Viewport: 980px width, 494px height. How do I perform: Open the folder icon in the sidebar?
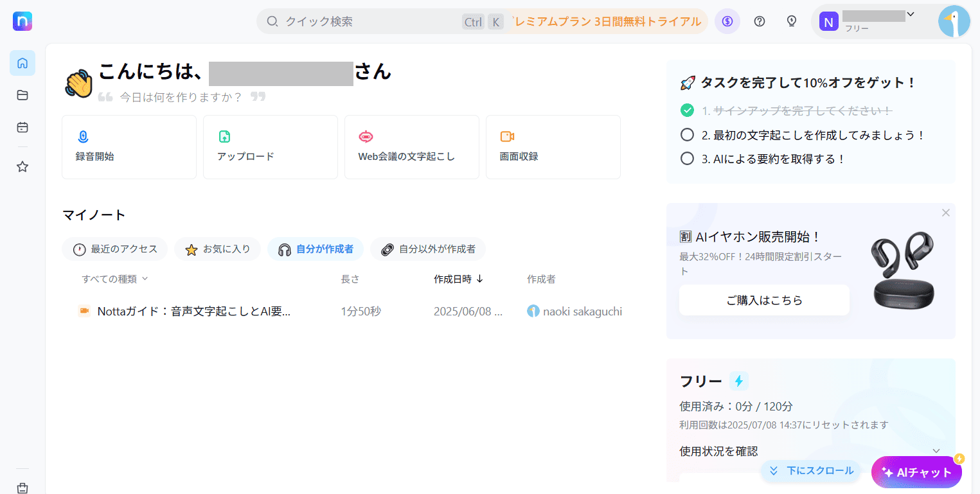[22, 95]
